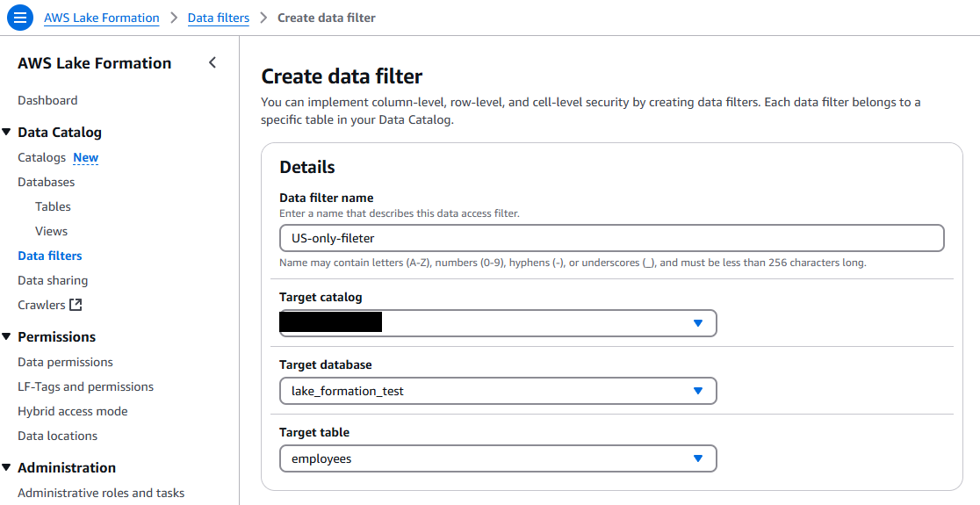
Task: Open LF-Tags and permissions page
Action: tap(86, 386)
